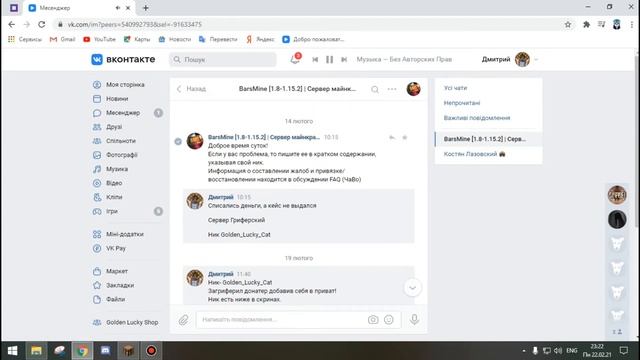
Task: Select Важливі повідомлення filter
Action: (x=477, y=118)
